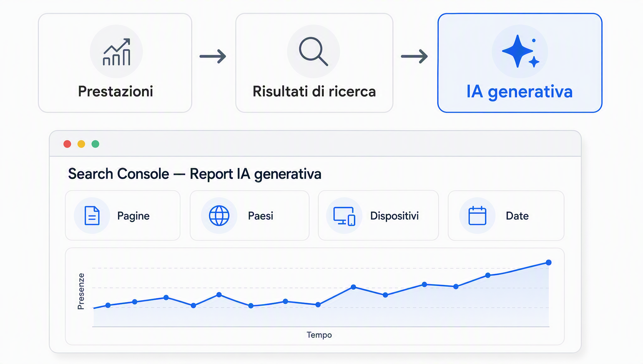
Task: Click the last, highest chart data point
Action: (x=549, y=263)
